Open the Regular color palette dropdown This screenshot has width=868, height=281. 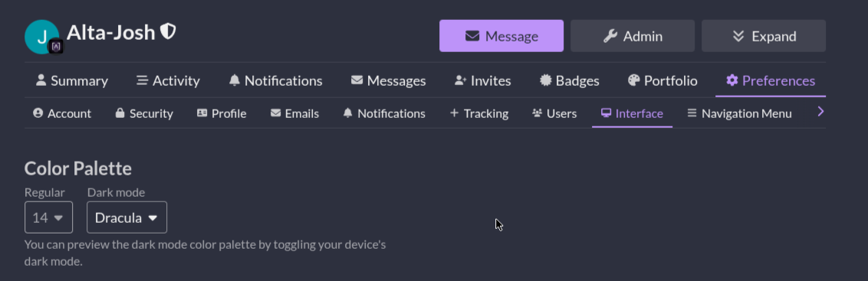pos(49,217)
